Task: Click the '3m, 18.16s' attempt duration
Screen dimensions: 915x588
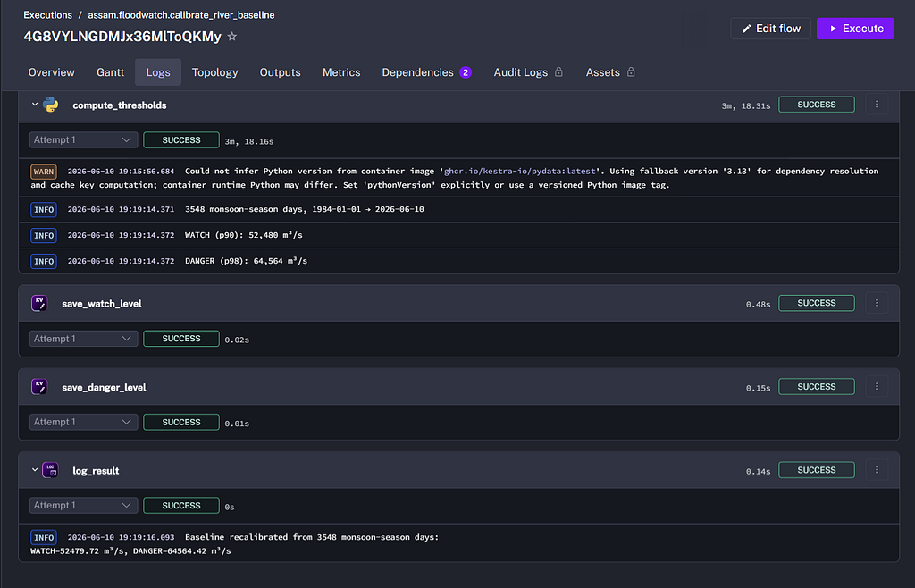Action: 249,141
